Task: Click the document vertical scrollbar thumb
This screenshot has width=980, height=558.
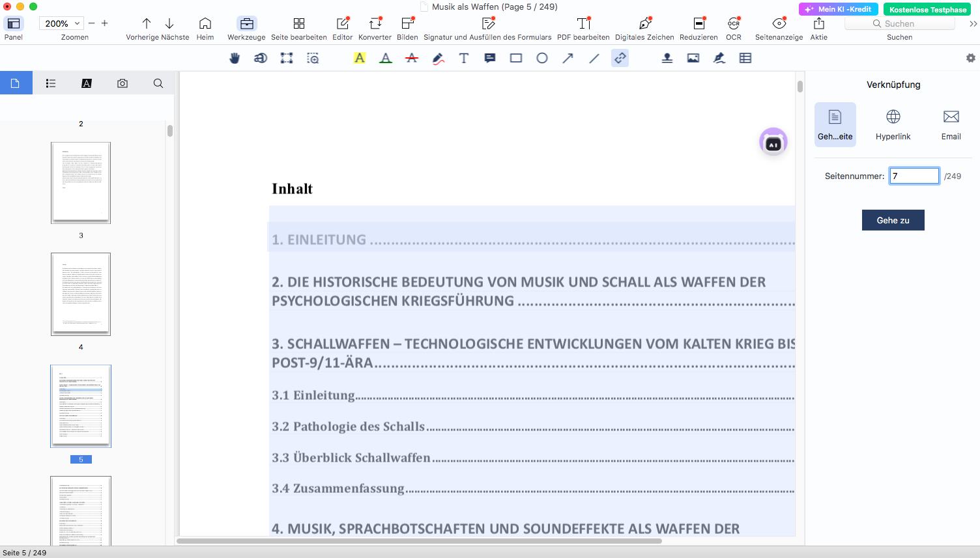Action: coord(800,86)
